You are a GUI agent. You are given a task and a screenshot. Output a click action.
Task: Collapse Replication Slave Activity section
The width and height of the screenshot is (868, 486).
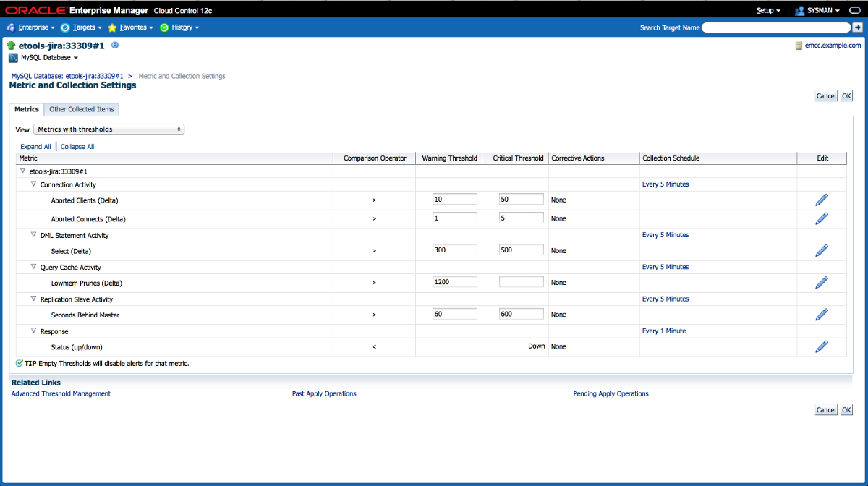(x=33, y=299)
